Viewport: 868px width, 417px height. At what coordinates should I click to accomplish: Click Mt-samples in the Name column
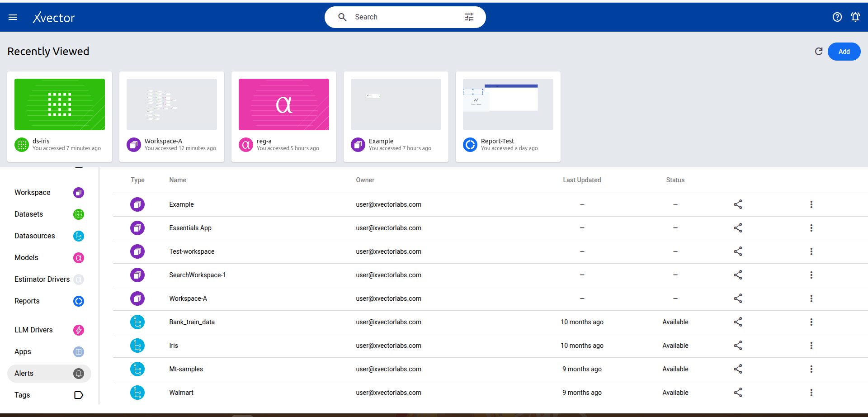pyautogui.click(x=186, y=369)
